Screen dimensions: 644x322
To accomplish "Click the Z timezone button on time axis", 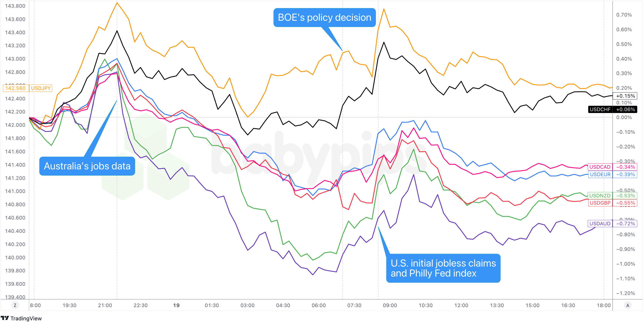I will 15,305.
